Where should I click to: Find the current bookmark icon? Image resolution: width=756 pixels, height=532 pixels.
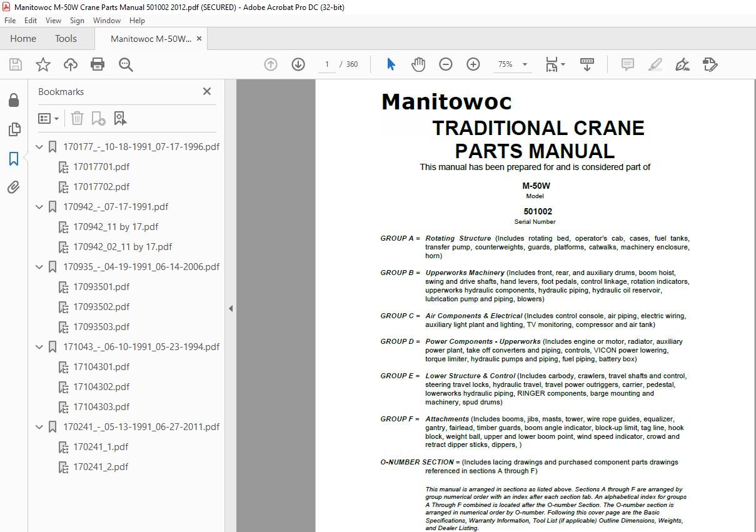pyautogui.click(x=120, y=118)
